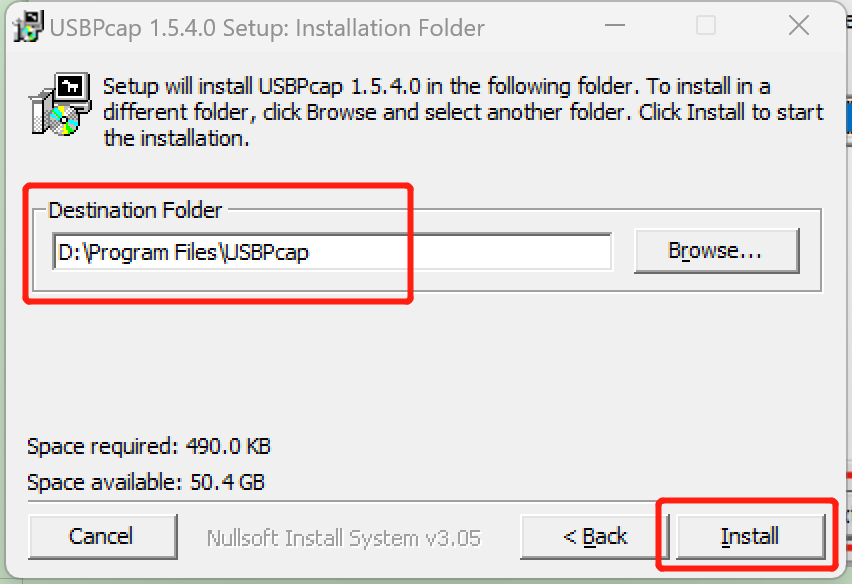Go back with the < Back button
Screen dimensions: 852x584
(x=594, y=537)
